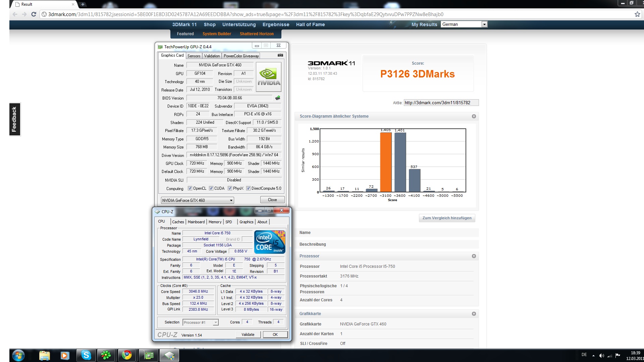The width and height of the screenshot is (644, 362).
Task: Switch to the Sensors tab in GPU-Z
Action: (x=194, y=56)
